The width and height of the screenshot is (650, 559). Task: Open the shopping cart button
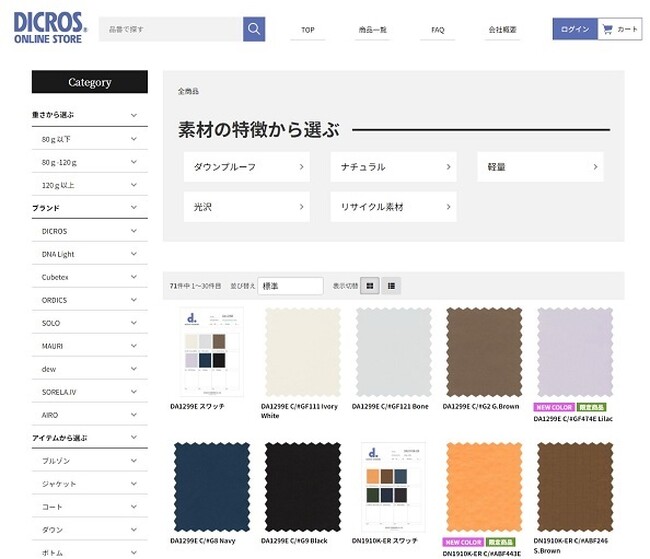(x=620, y=29)
